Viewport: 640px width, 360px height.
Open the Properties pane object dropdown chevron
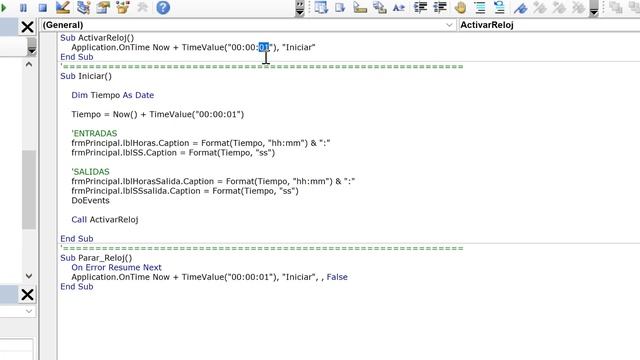pos(29,311)
